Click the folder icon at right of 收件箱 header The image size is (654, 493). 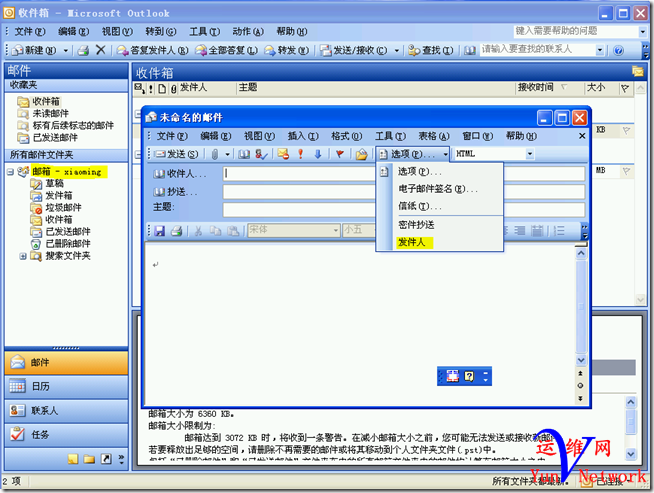click(637, 71)
